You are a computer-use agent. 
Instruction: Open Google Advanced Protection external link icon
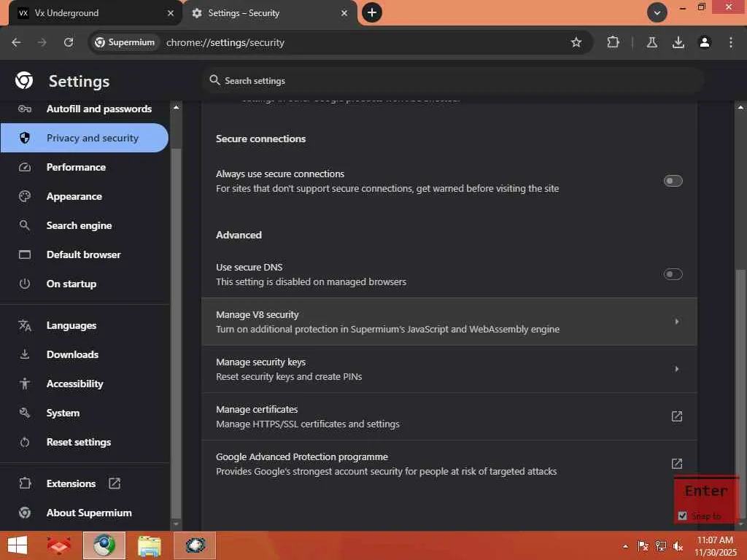[676, 463]
